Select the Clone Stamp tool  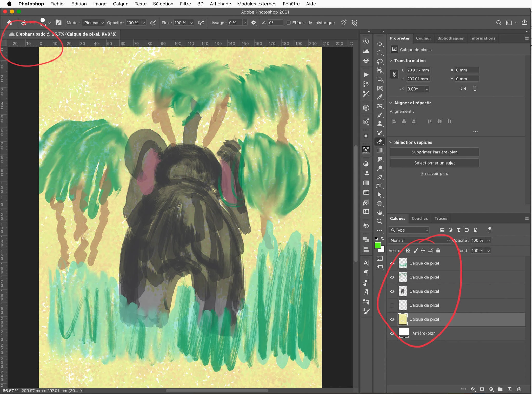[x=380, y=124]
